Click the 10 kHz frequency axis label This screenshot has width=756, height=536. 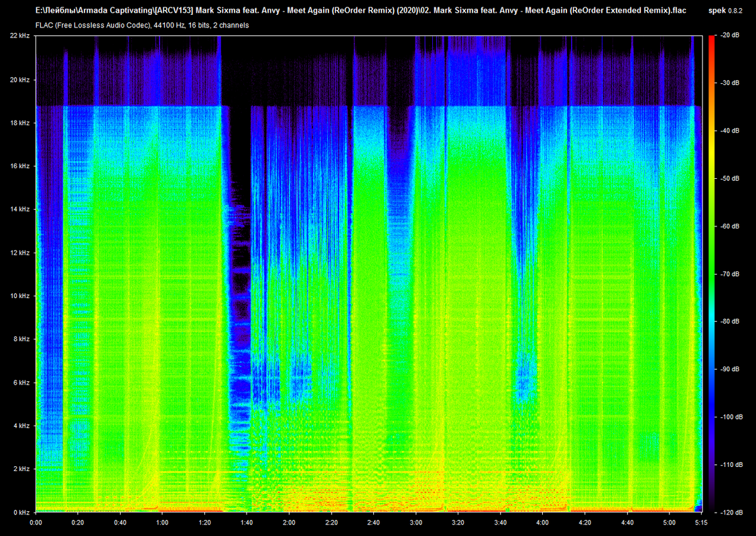[19, 296]
